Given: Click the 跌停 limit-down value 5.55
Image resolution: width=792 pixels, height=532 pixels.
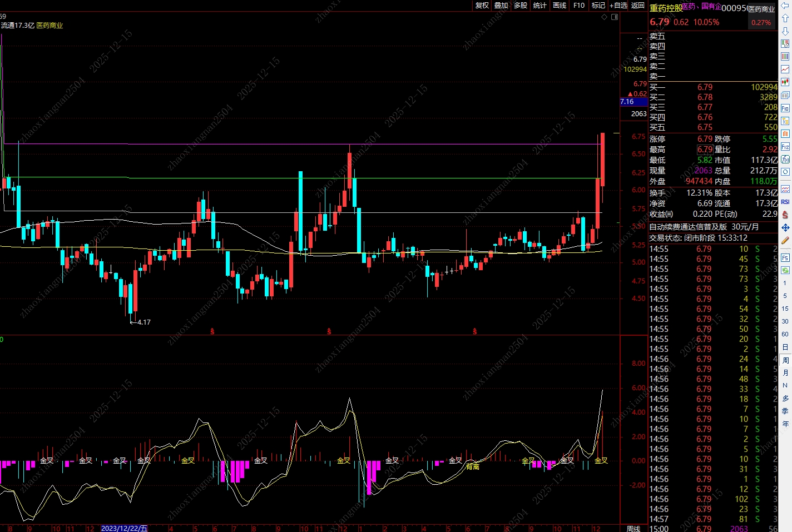Looking at the screenshot, I should tap(770, 139).
